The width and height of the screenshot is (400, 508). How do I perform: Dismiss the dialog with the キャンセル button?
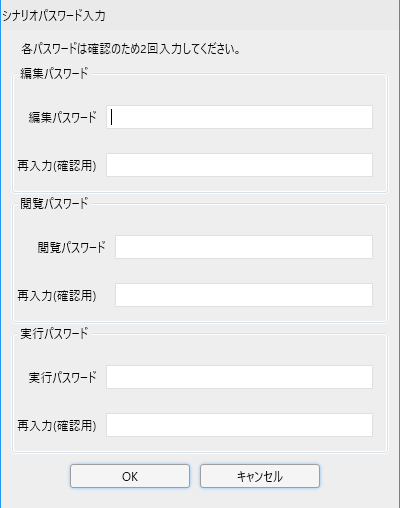click(260, 476)
